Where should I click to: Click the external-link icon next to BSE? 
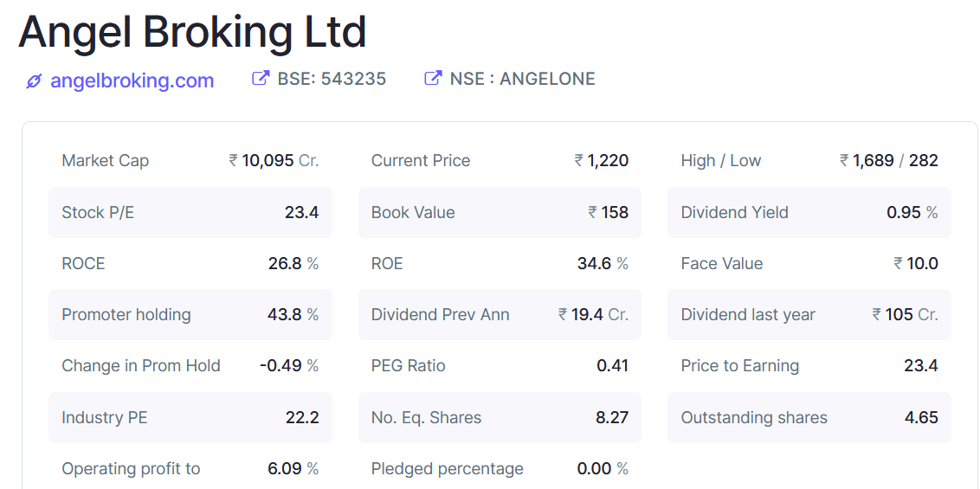click(x=260, y=79)
